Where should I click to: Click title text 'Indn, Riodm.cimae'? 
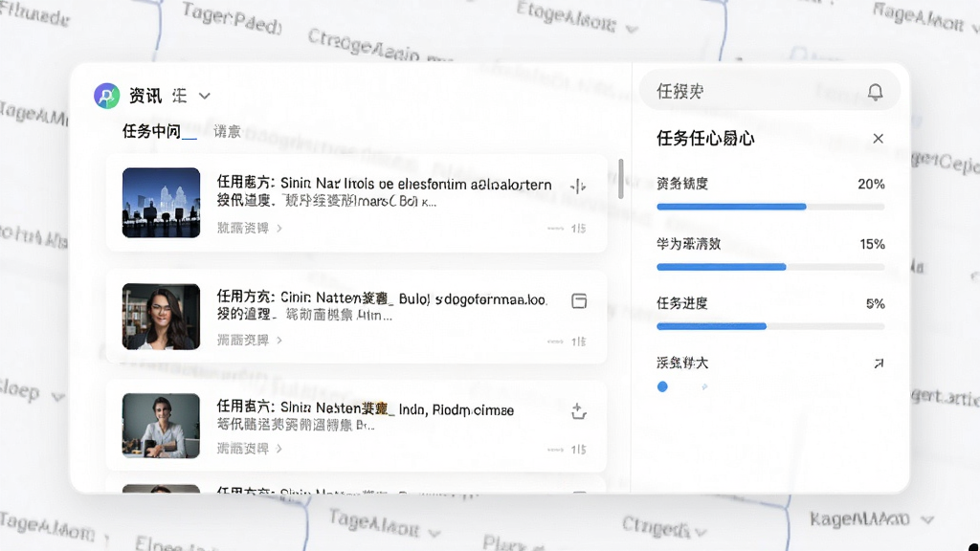pyautogui.click(x=457, y=410)
